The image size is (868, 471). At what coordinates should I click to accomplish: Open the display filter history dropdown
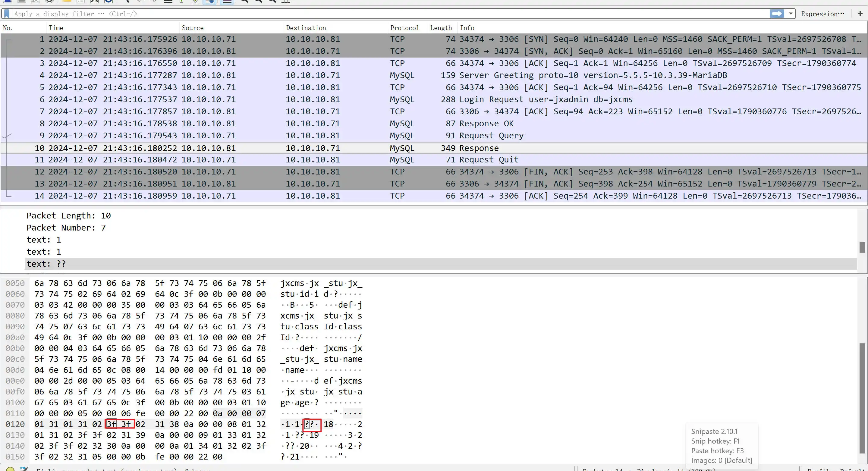(x=791, y=14)
